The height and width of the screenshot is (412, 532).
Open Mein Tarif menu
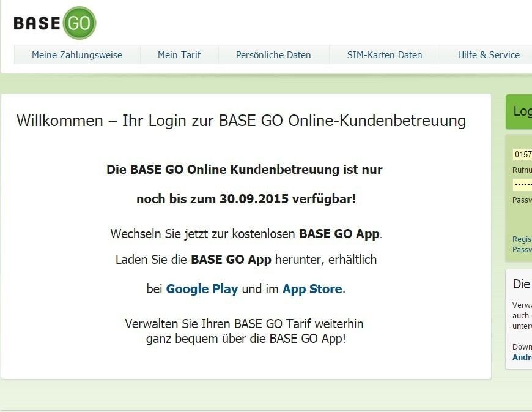[179, 54]
